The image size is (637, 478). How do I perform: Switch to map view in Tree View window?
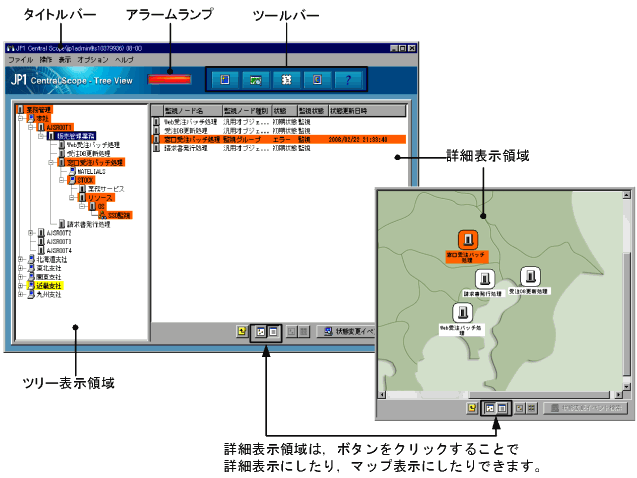[x=261, y=332]
